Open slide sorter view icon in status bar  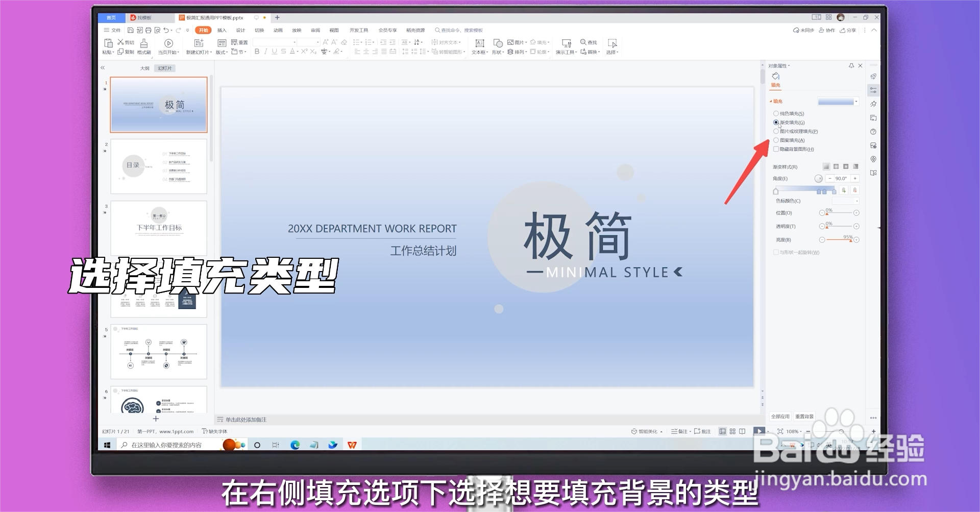(x=732, y=431)
